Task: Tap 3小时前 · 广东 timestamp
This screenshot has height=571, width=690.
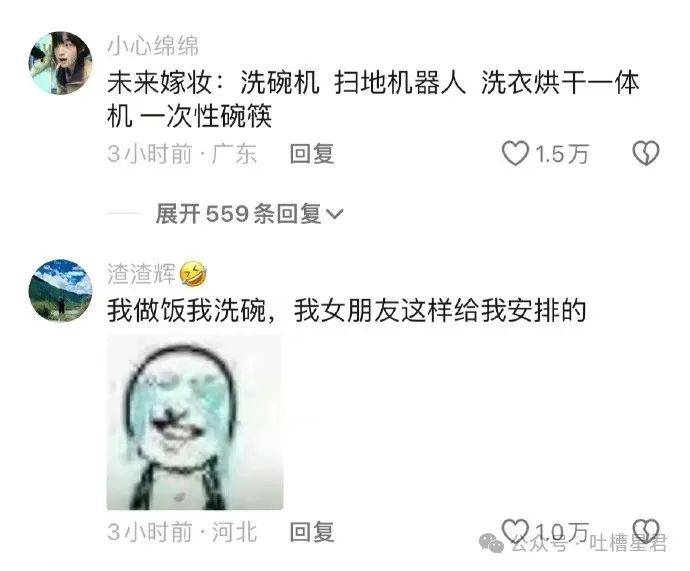Action: [182, 154]
